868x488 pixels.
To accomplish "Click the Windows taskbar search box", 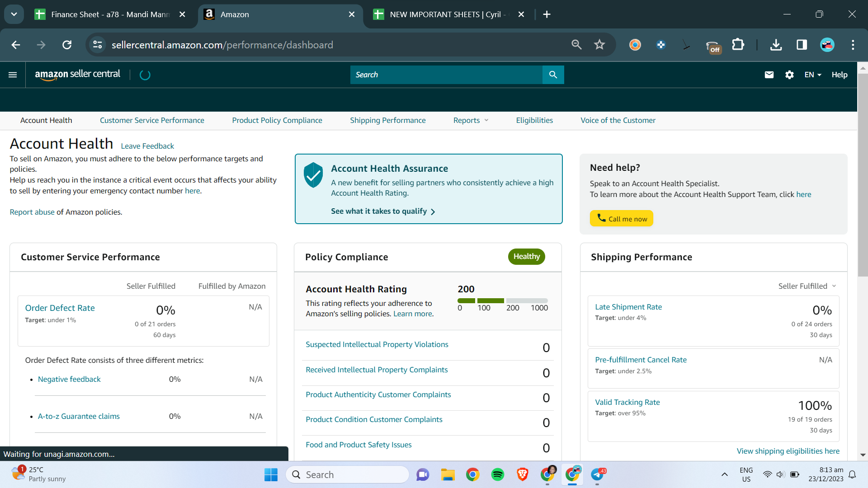I will click(347, 474).
